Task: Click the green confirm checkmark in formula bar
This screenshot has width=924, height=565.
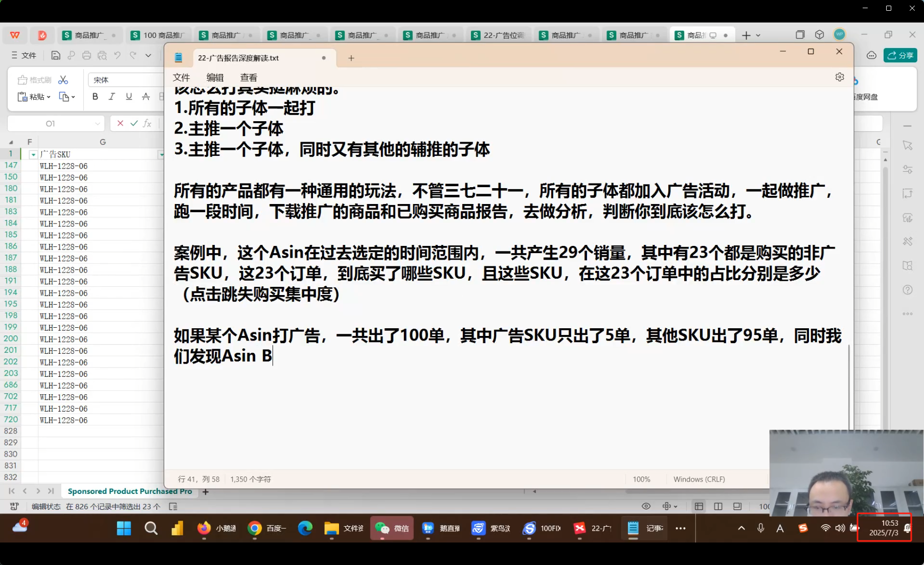Action: pos(134,123)
